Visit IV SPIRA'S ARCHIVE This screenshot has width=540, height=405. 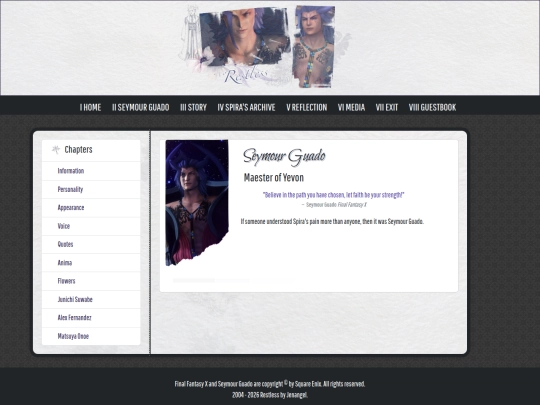(x=246, y=107)
